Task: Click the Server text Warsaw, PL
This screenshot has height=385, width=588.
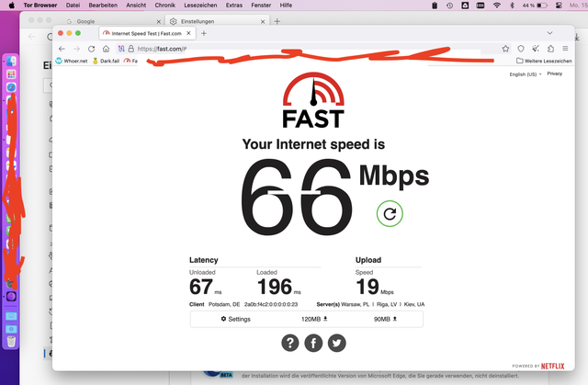Action: 356,304
